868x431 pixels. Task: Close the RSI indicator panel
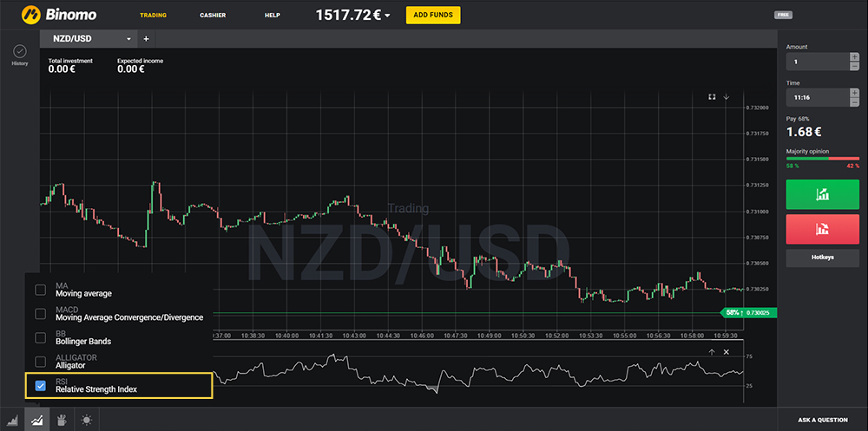click(726, 352)
